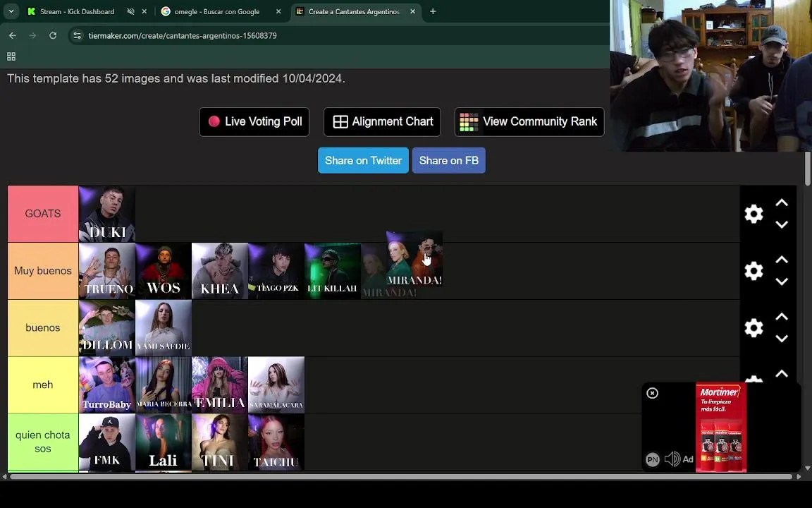Click the horizontal page scrollbar
Viewport: 812px width, 508px height.
401,476
